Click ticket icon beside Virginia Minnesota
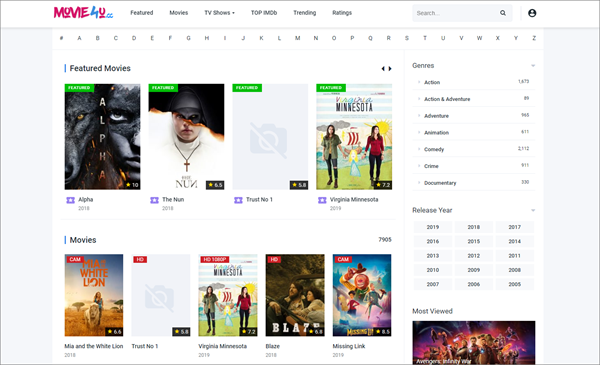 click(x=322, y=200)
